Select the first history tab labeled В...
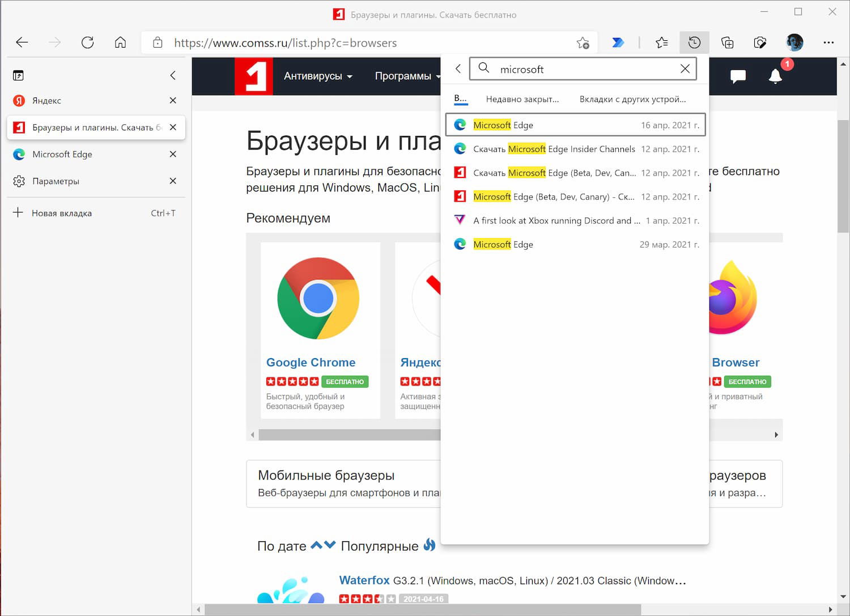The width and height of the screenshot is (850, 616). [x=460, y=99]
